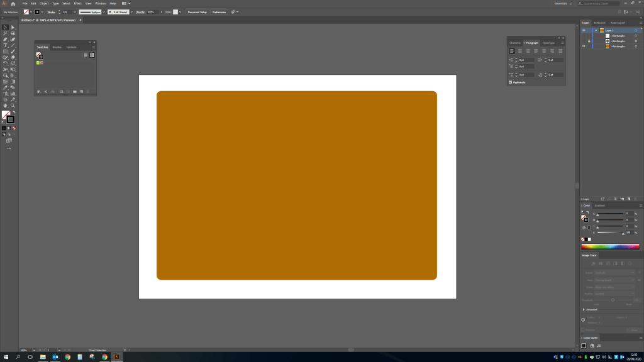Select the Direct Selection tool

(x=13, y=27)
